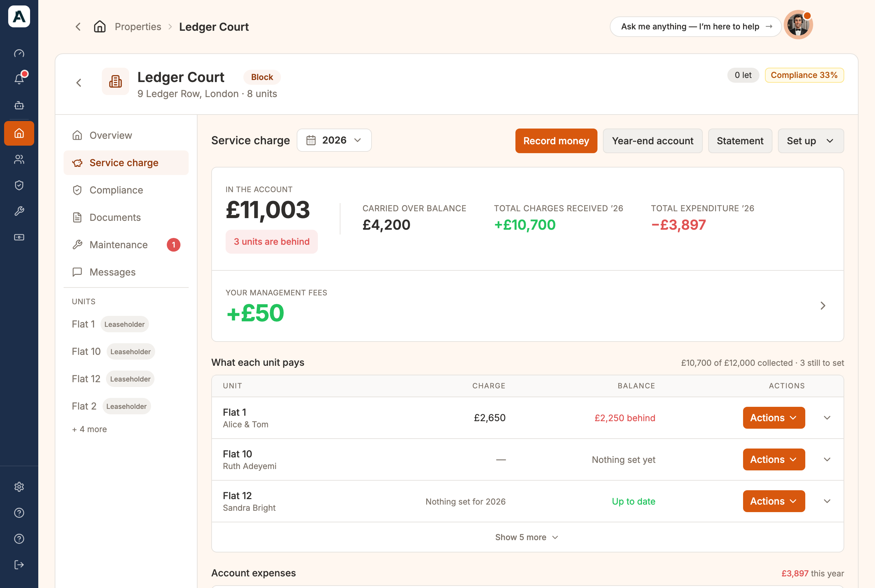Viewport: 875px width, 588px height.
Task: Open notifications bell in sidebar
Action: point(19,79)
